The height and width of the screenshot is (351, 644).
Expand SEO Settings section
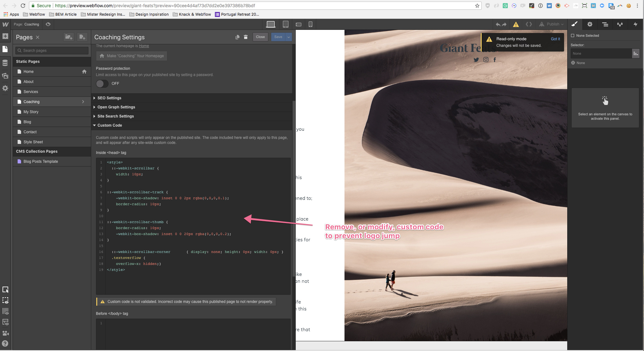pos(109,98)
